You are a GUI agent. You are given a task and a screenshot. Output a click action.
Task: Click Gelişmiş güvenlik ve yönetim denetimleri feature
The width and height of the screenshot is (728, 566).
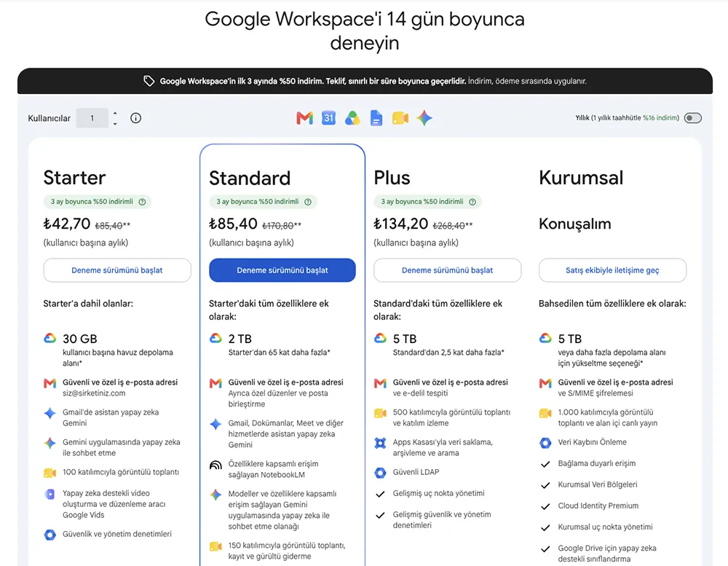tap(442, 520)
